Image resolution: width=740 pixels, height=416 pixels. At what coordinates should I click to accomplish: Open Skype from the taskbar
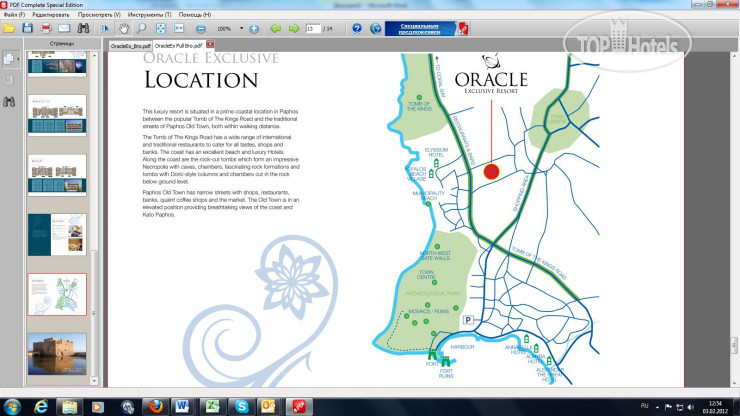coord(242,407)
